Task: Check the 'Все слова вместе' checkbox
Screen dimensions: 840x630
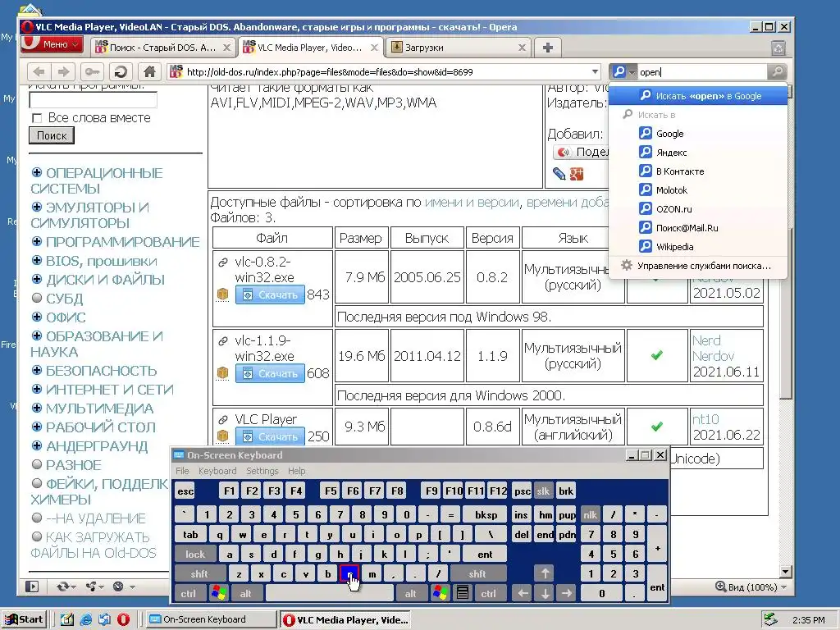Action: 37,118
